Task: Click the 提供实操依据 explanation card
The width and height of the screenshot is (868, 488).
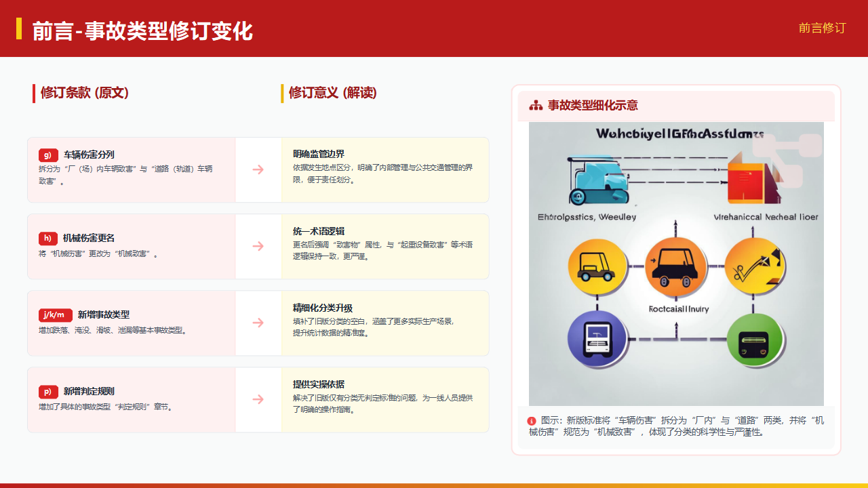Action: coord(384,399)
